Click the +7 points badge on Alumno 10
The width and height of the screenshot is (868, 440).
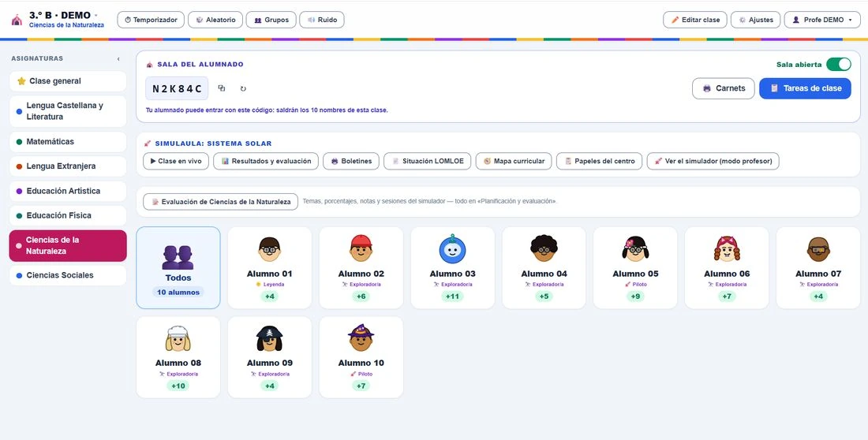(361, 386)
